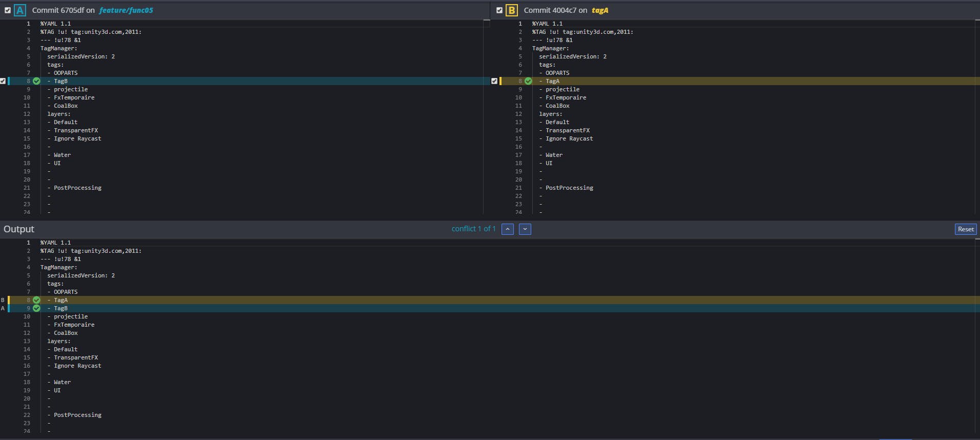
Task: Click the green check beside TagB in pane A
Action: (36, 81)
